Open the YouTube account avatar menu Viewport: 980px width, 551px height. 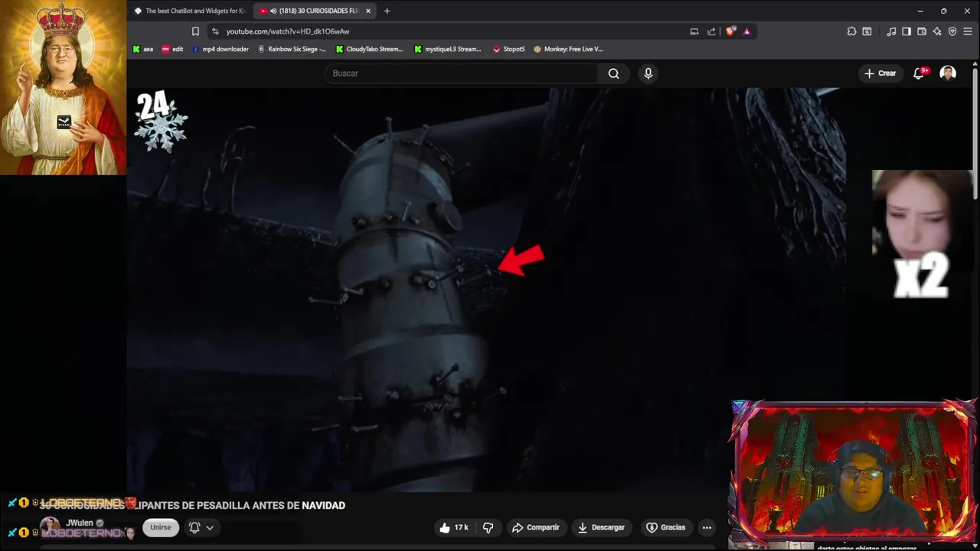pyautogui.click(x=948, y=73)
